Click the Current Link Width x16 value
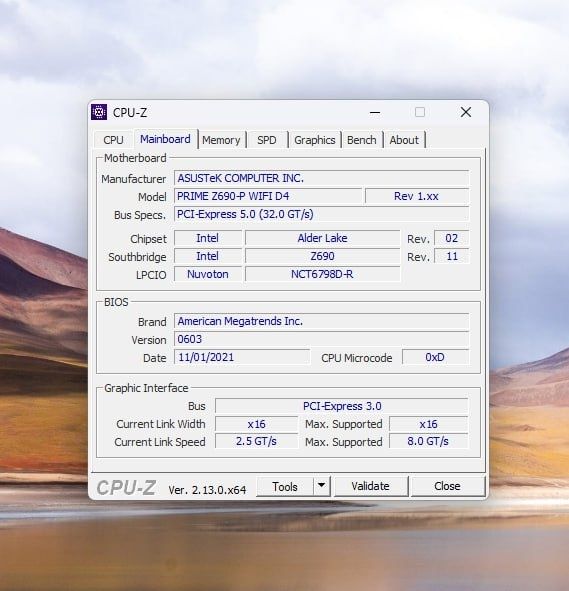Viewport: 569px width, 591px height. (256, 424)
